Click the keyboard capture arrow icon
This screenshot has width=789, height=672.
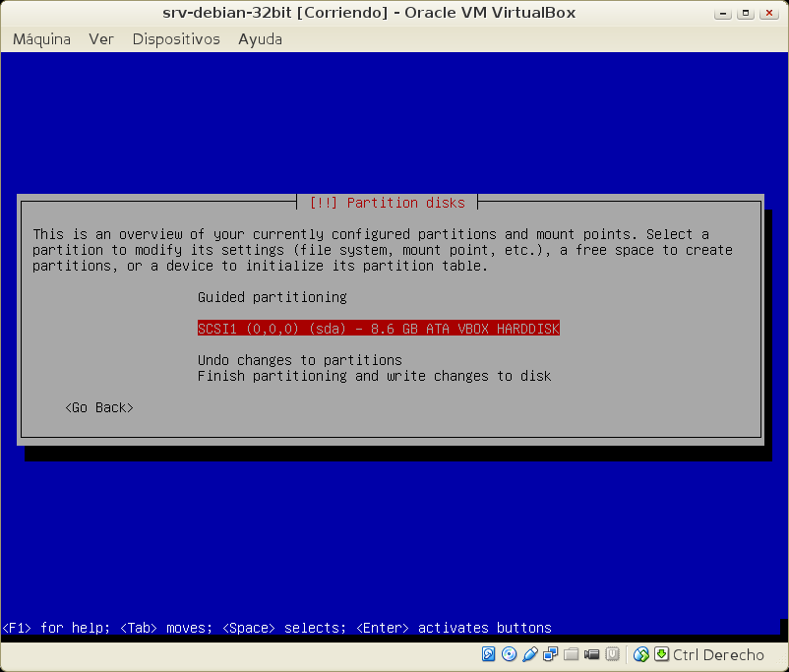tap(661, 654)
